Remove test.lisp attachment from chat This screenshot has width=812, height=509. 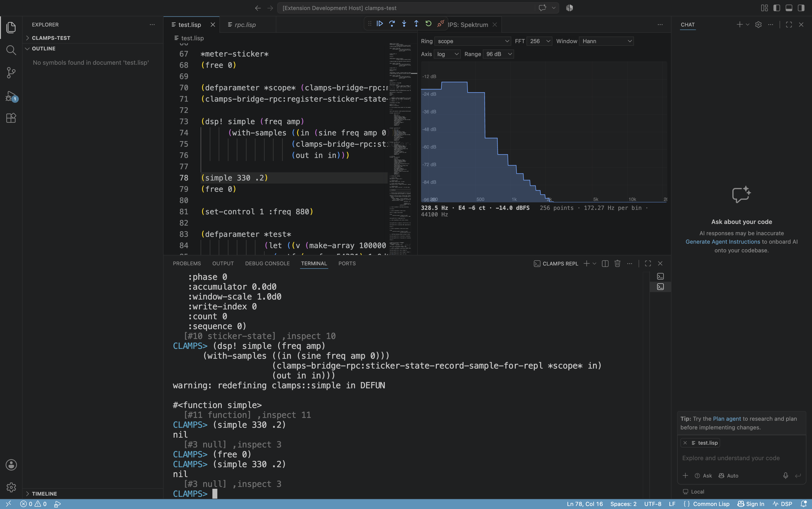[x=685, y=443]
